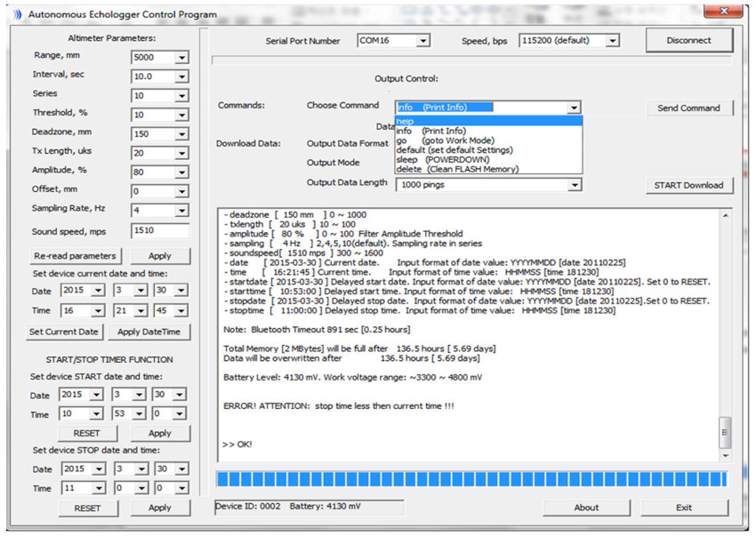Screen dimensions: 756x537
Task: Click the output log scroll down arrow
Action: click(725, 455)
